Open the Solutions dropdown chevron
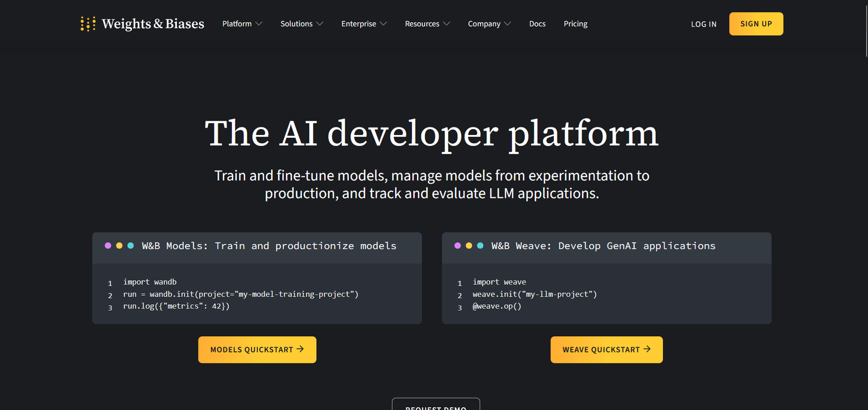 (320, 24)
